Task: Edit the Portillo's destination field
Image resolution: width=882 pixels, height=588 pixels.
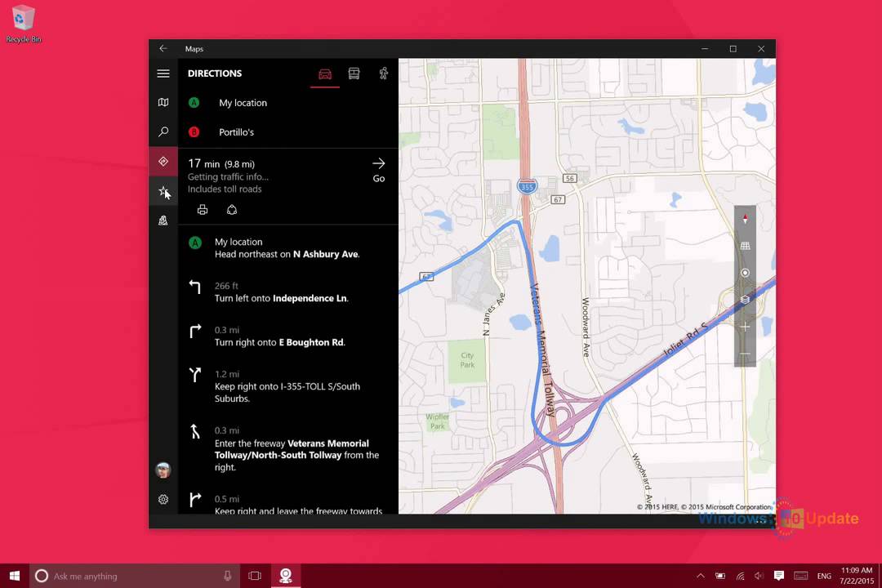Action: click(x=288, y=132)
